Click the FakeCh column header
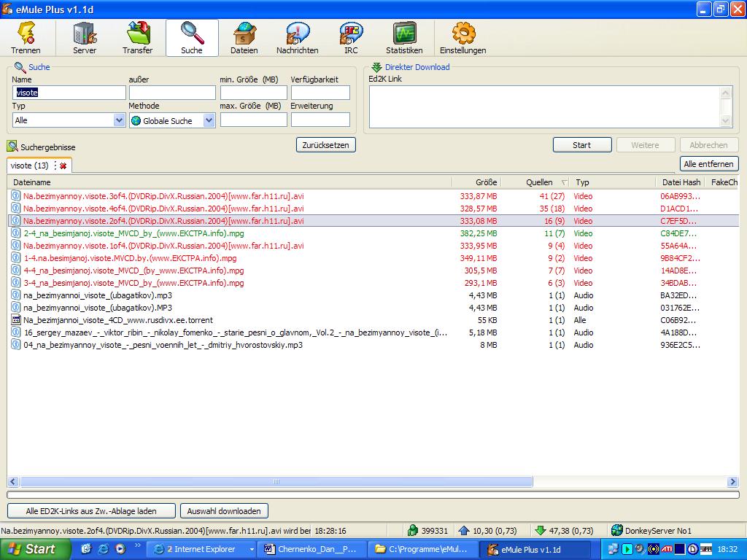Image resolution: width=747 pixels, height=560 pixels. click(x=724, y=182)
